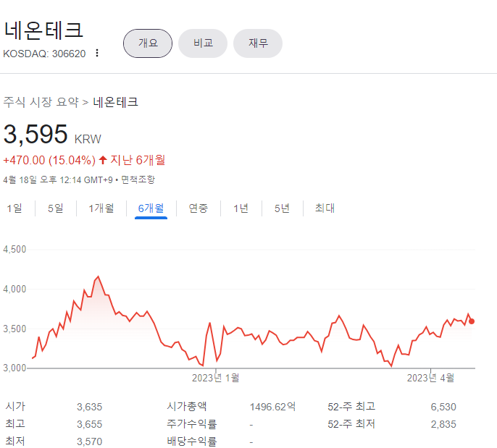Select the 연중 year-to-date tab
The image size is (497, 448).
click(198, 208)
